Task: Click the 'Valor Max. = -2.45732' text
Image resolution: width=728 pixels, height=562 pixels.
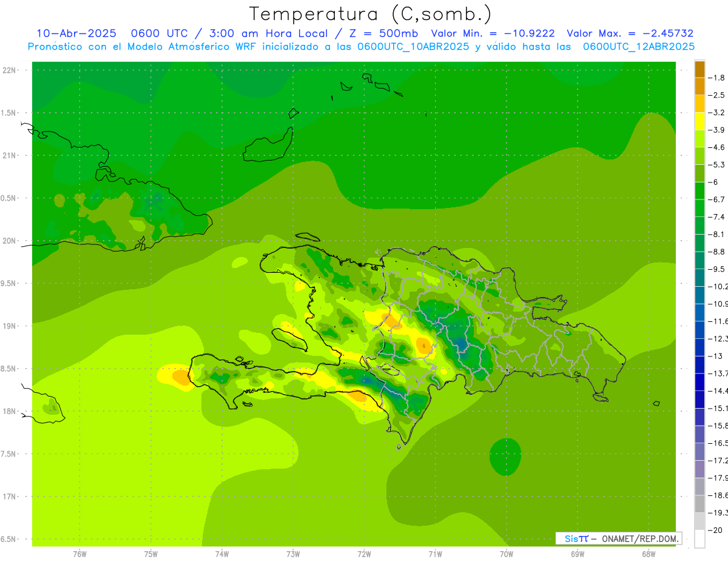Action: tap(630, 33)
